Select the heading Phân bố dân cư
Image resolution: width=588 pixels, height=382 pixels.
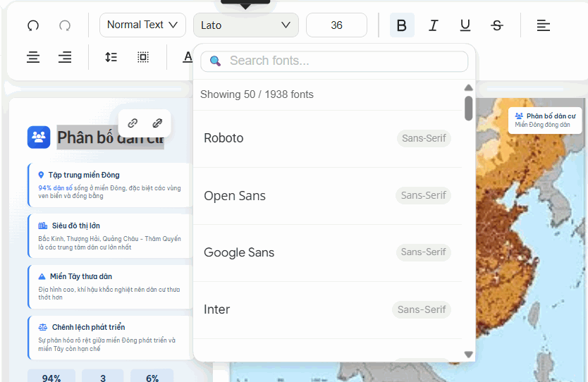pyautogui.click(x=111, y=137)
